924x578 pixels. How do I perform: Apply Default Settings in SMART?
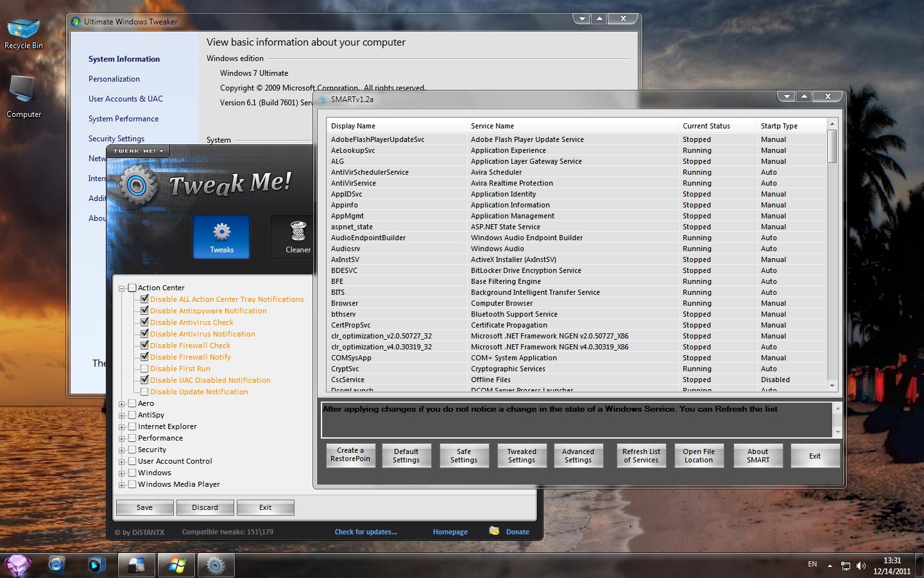406,455
